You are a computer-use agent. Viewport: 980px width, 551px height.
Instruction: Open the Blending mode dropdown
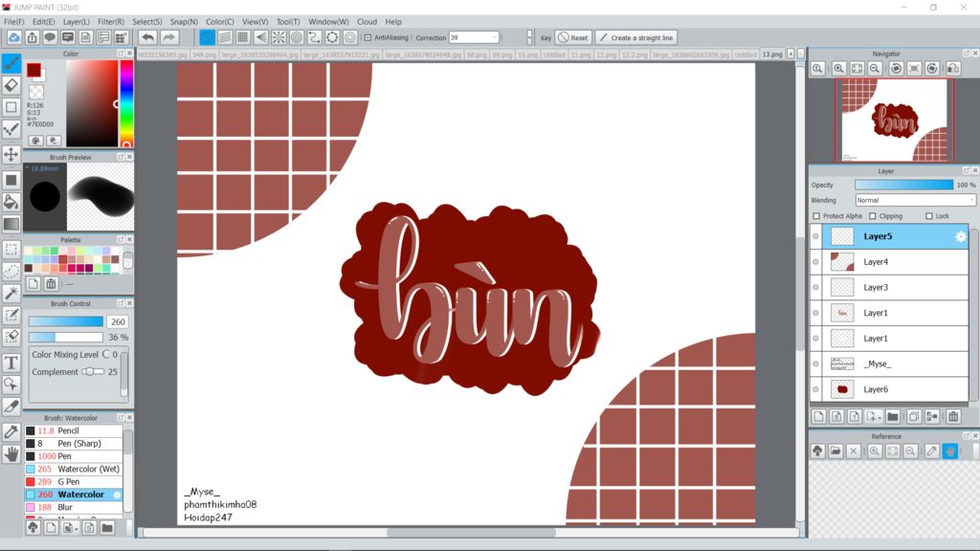click(x=915, y=201)
